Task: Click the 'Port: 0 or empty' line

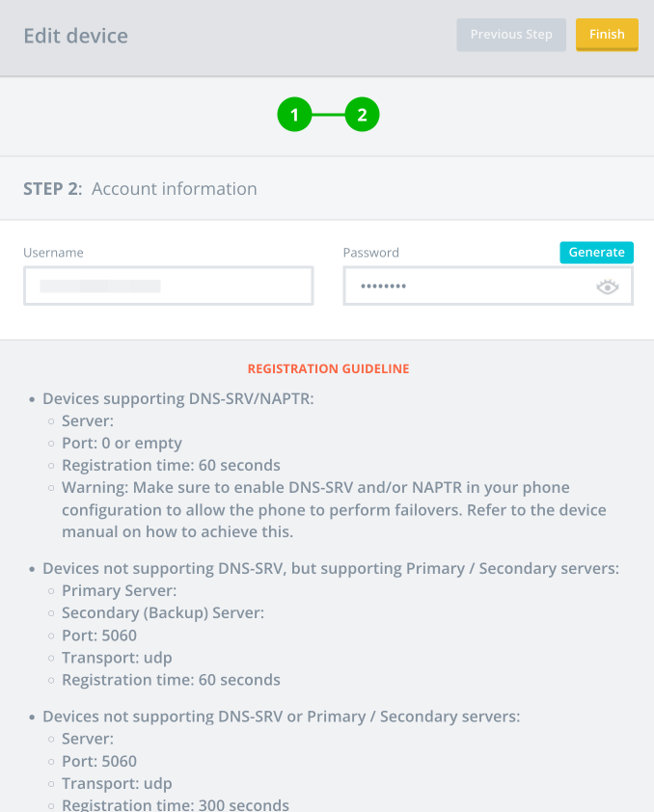Action: [x=122, y=444]
